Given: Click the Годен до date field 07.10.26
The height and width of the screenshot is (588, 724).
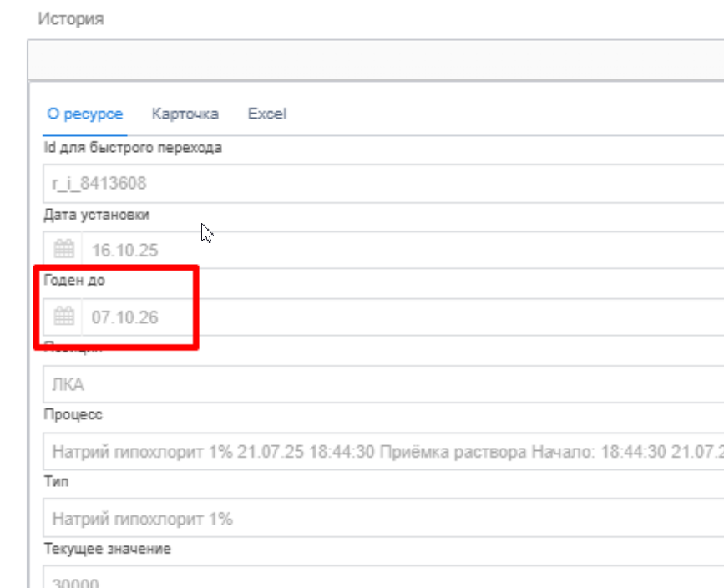Looking at the screenshot, I should [403, 317].
